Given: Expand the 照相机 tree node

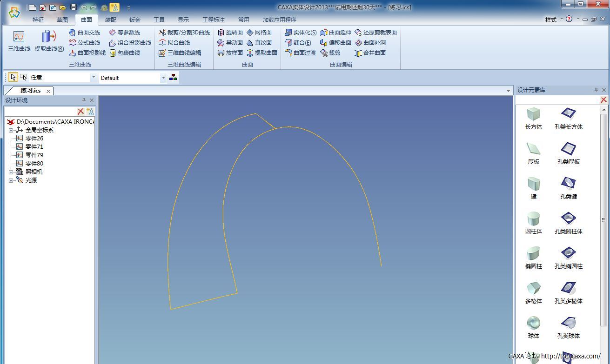Looking at the screenshot, I should pyautogui.click(x=11, y=172).
